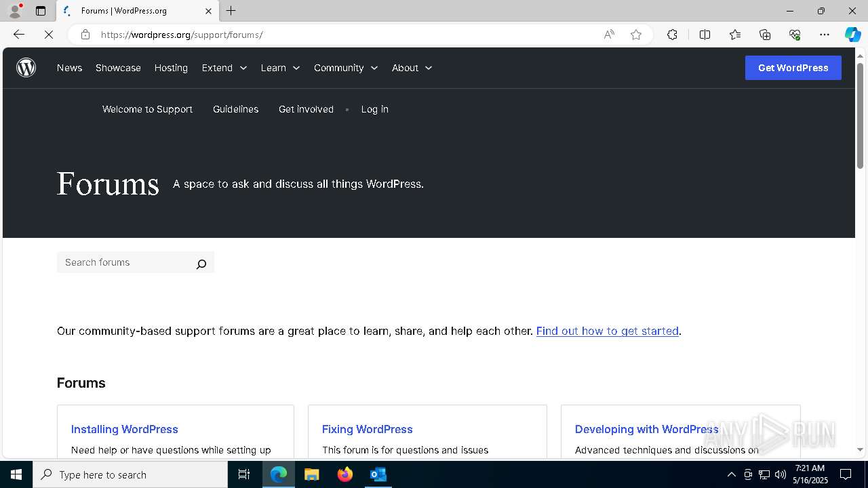Stop page loading with the X icon
Image resolution: width=868 pixels, height=488 pixels.
(49, 35)
